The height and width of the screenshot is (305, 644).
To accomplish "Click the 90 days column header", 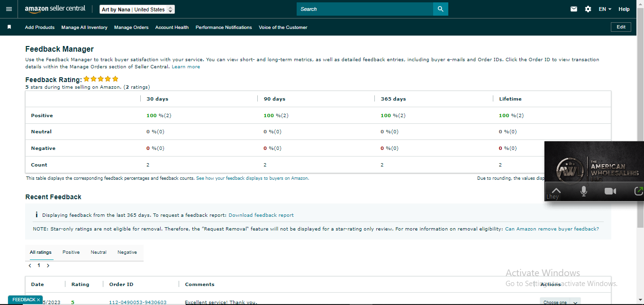I will pos(275,99).
